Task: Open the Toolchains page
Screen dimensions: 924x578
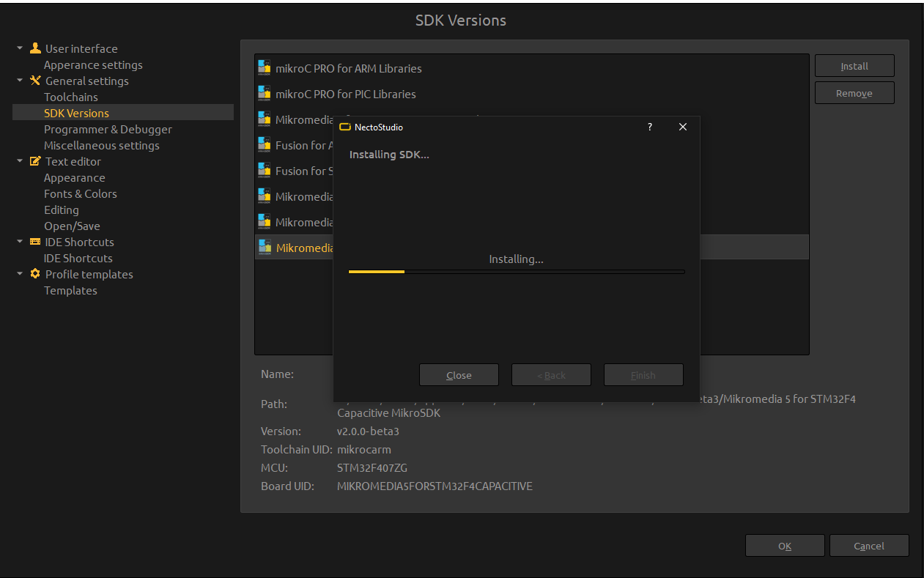Action: pyautogui.click(x=70, y=97)
